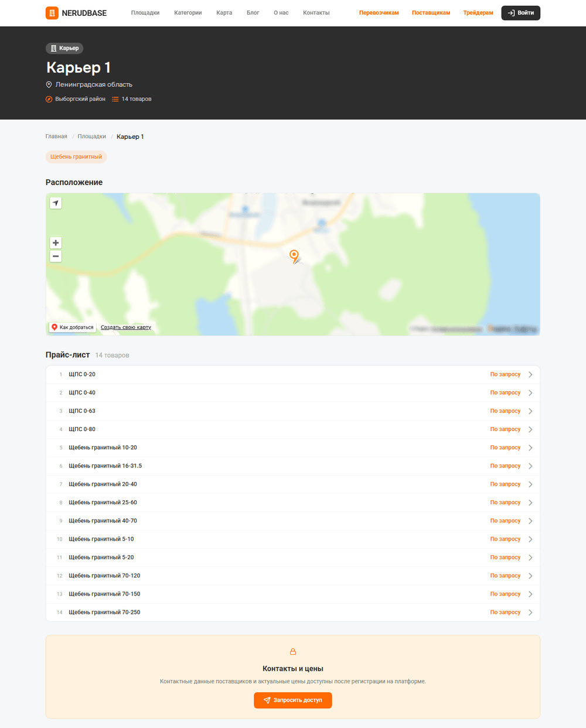Click the NERUDBASE orange logo icon
The height and width of the screenshot is (728, 586).
click(52, 13)
